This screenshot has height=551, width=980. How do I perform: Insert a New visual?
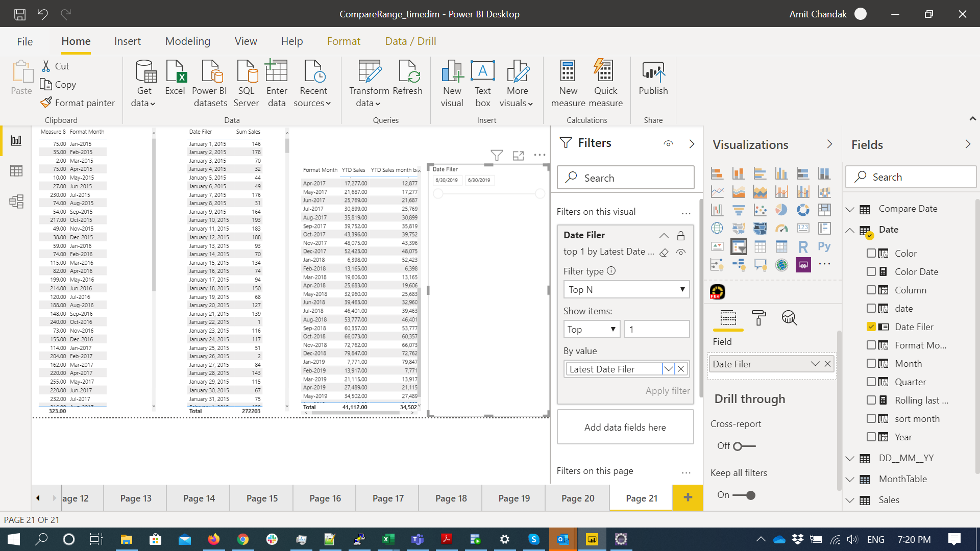click(x=452, y=83)
